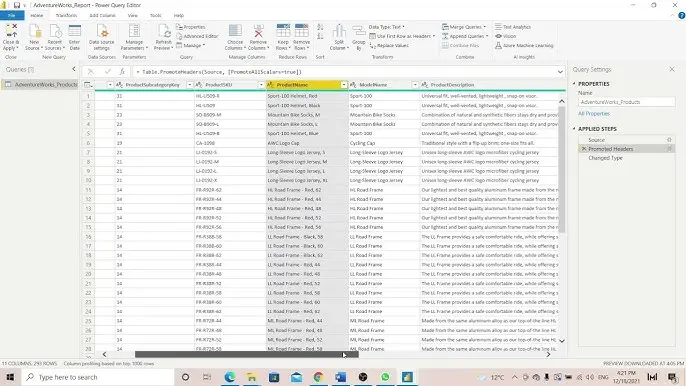
Task: Open the table options corner icon
Action: [88, 84]
